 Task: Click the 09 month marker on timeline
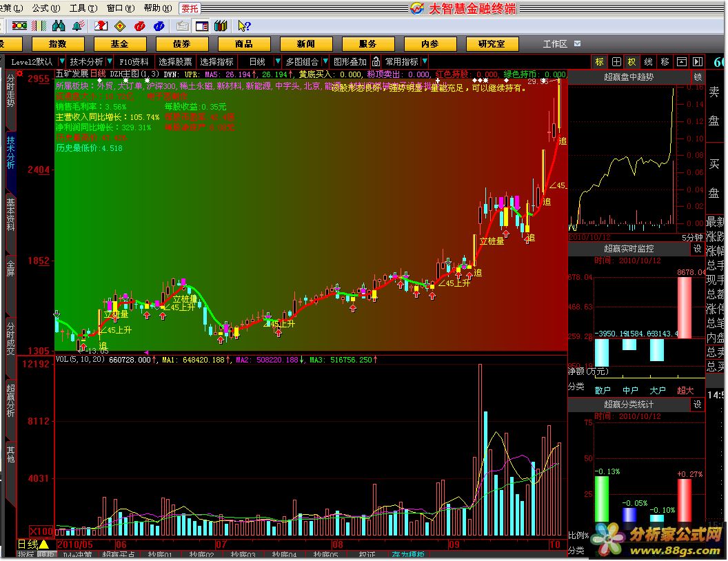(x=454, y=544)
